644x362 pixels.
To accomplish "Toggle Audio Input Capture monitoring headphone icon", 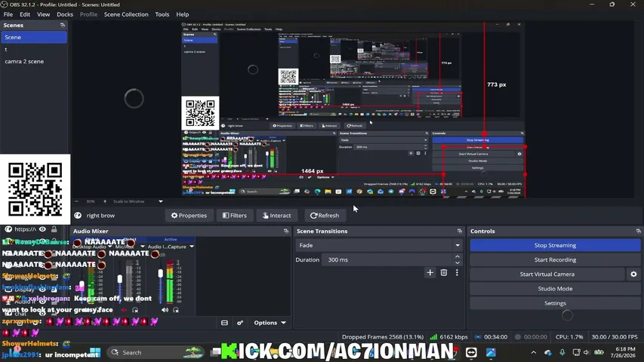I will pos(176,310).
